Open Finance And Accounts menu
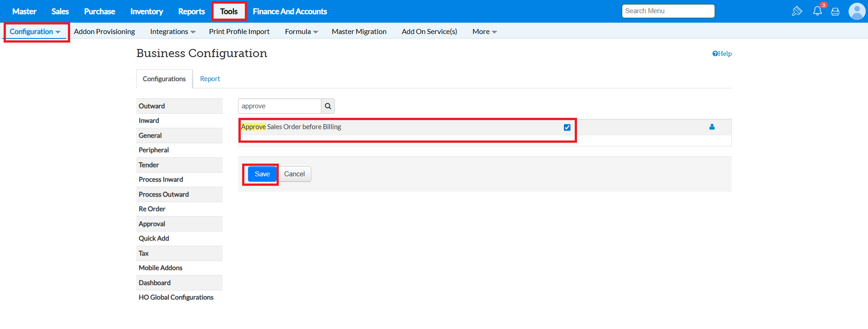 pos(290,11)
